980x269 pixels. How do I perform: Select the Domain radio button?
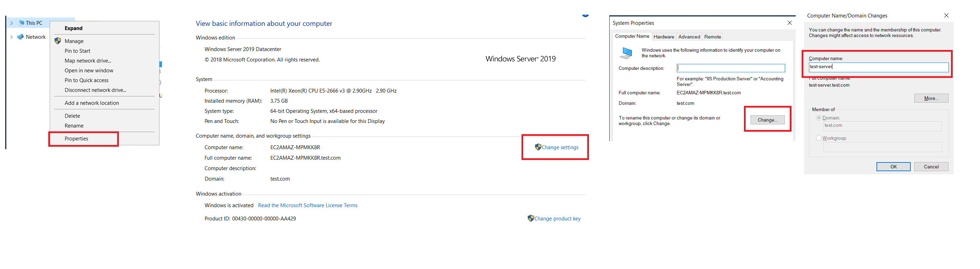pyautogui.click(x=819, y=118)
